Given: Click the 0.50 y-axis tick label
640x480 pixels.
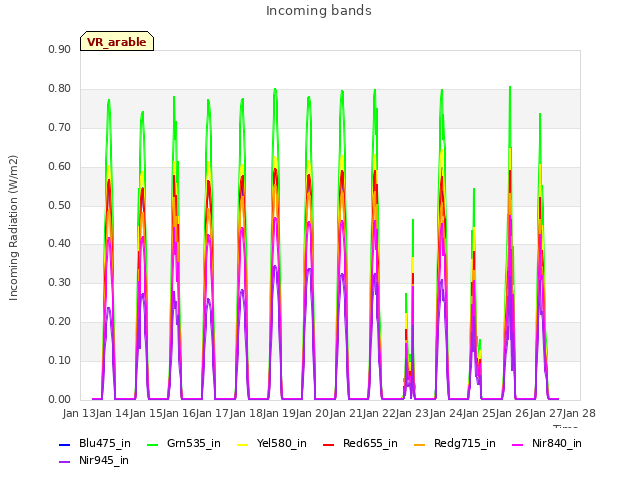Looking at the screenshot, I should 60,205.
